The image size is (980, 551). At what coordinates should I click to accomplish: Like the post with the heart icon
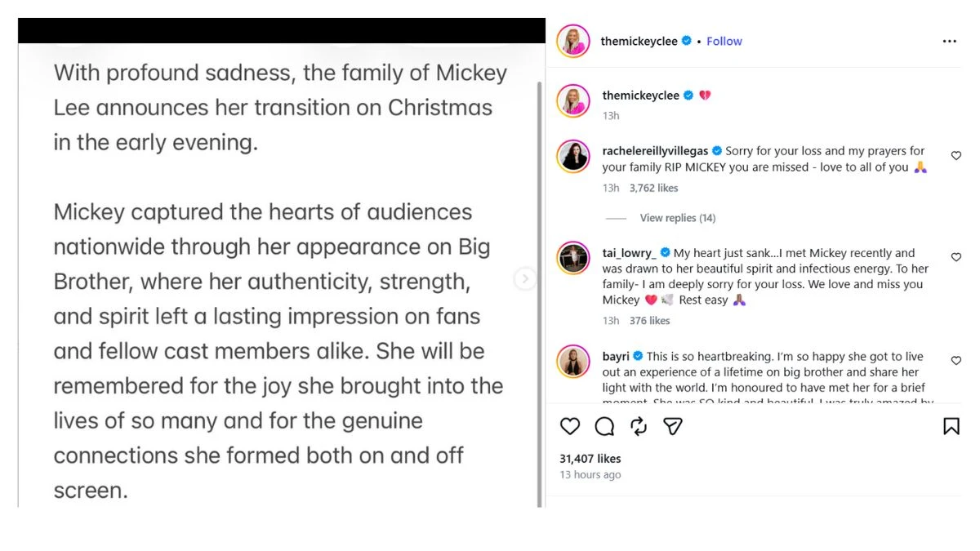(570, 426)
